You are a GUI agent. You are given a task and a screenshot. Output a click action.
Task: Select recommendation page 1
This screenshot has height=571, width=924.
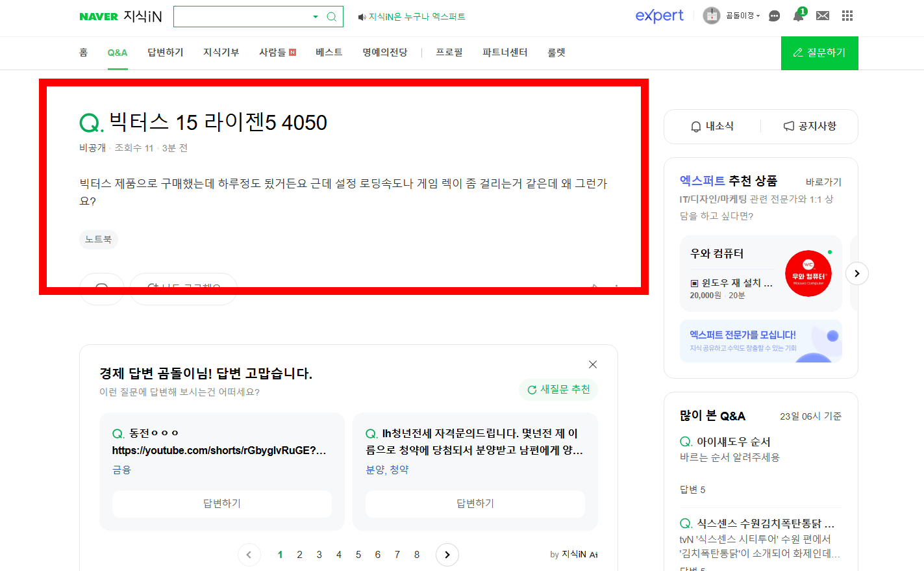(280, 555)
